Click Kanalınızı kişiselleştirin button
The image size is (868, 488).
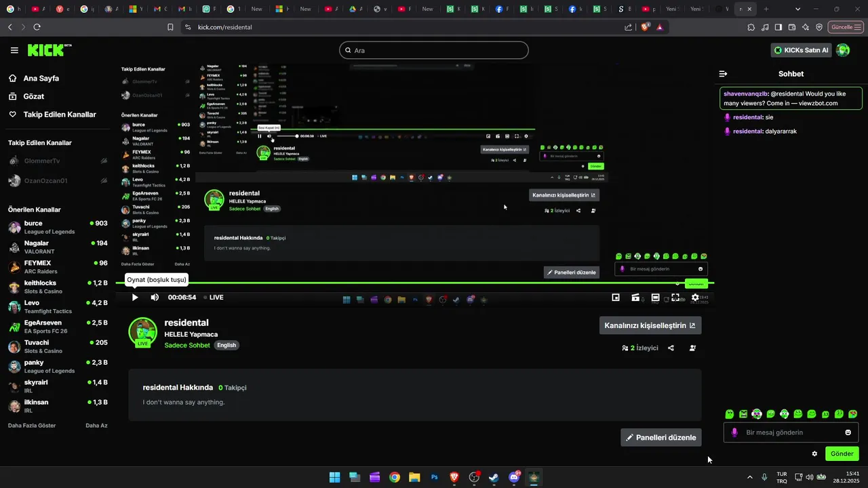(650, 325)
